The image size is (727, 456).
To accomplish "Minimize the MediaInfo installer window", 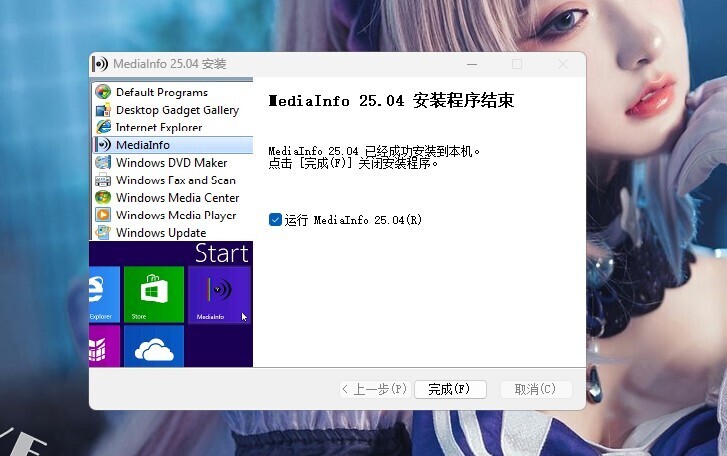I will (472, 64).
